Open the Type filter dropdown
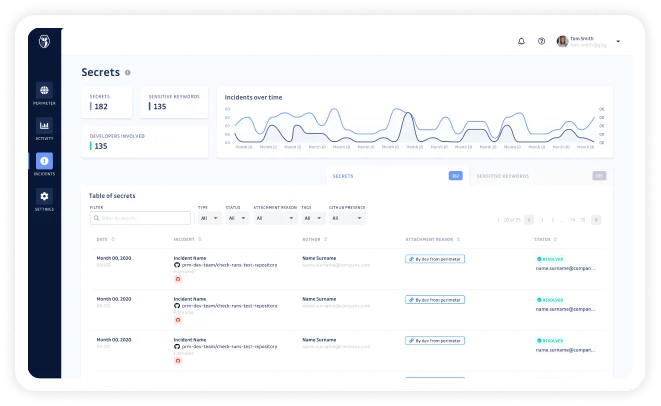Image resolution: width=661 pixels, height=406 pixels. (210, 218)
